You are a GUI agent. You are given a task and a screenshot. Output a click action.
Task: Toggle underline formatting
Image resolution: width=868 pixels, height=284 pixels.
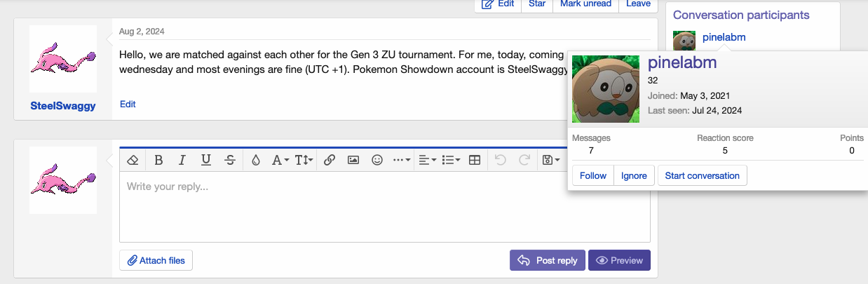[x=206, y=160]
